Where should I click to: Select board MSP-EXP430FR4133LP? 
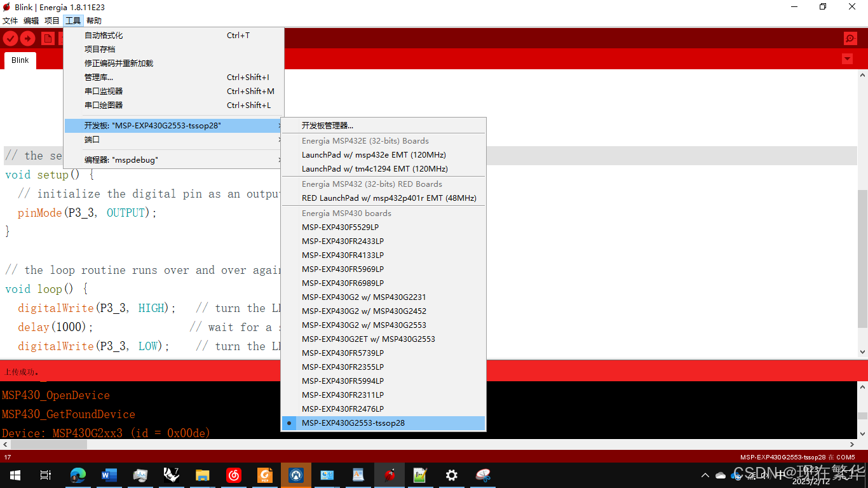pos(383,255)
